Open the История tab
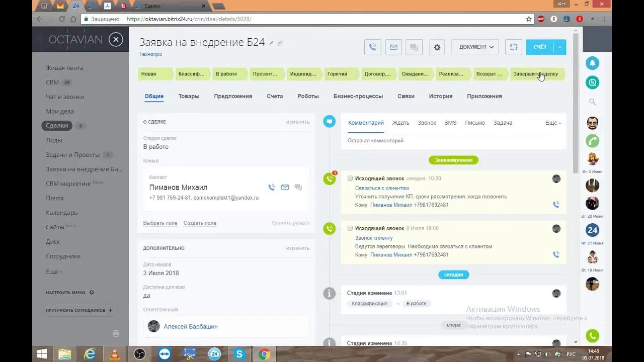The height and width of the screenshot is (362, 644). (441, 96)
